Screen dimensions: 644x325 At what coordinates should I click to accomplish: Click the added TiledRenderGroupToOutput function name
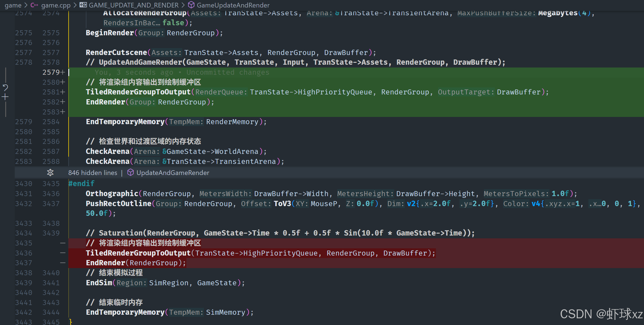pyautogui.click(x=138, y=92)
